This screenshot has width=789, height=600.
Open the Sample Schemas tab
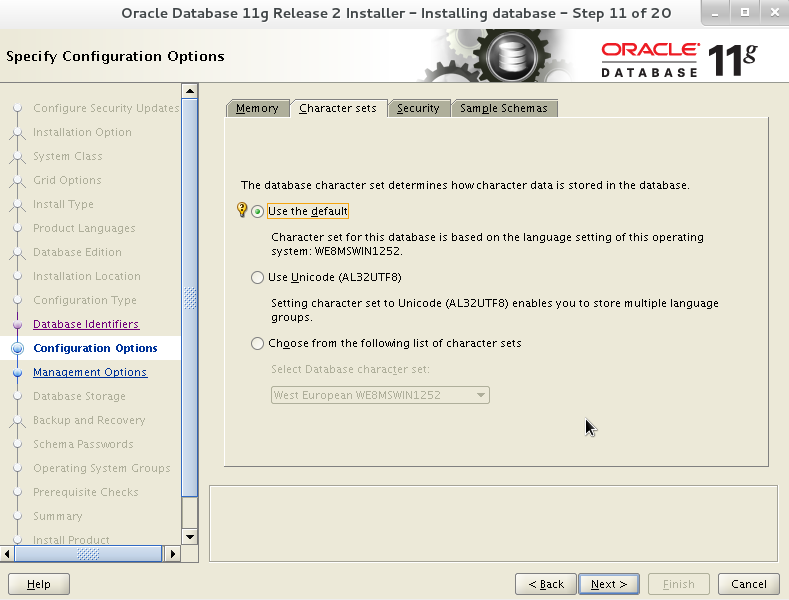tap(504, 108)
